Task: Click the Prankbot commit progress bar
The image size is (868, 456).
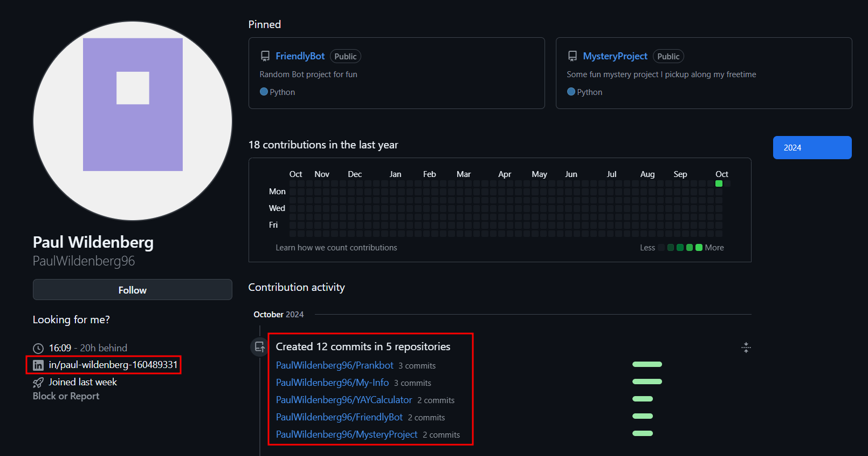Action: coord(647,364)
